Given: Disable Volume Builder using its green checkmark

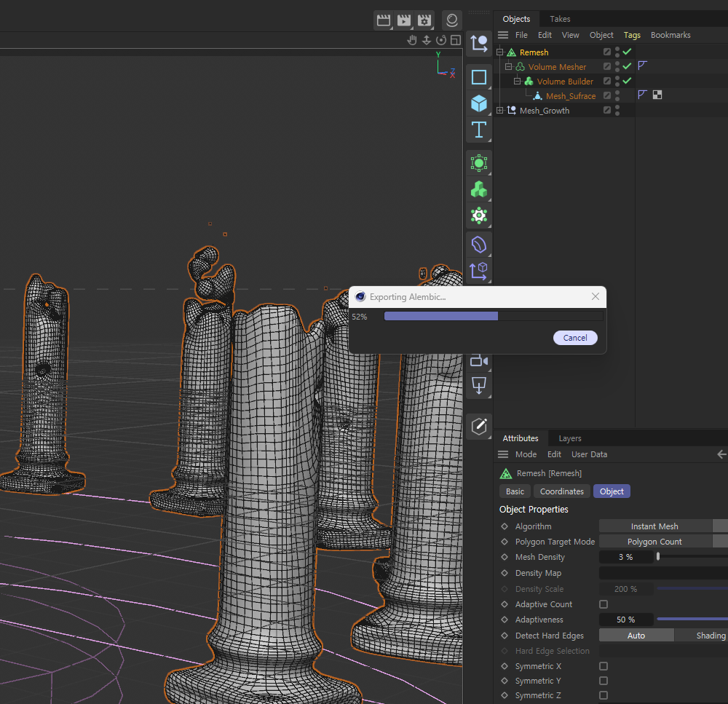Looking at the screenshot, I should click(628, 81).
